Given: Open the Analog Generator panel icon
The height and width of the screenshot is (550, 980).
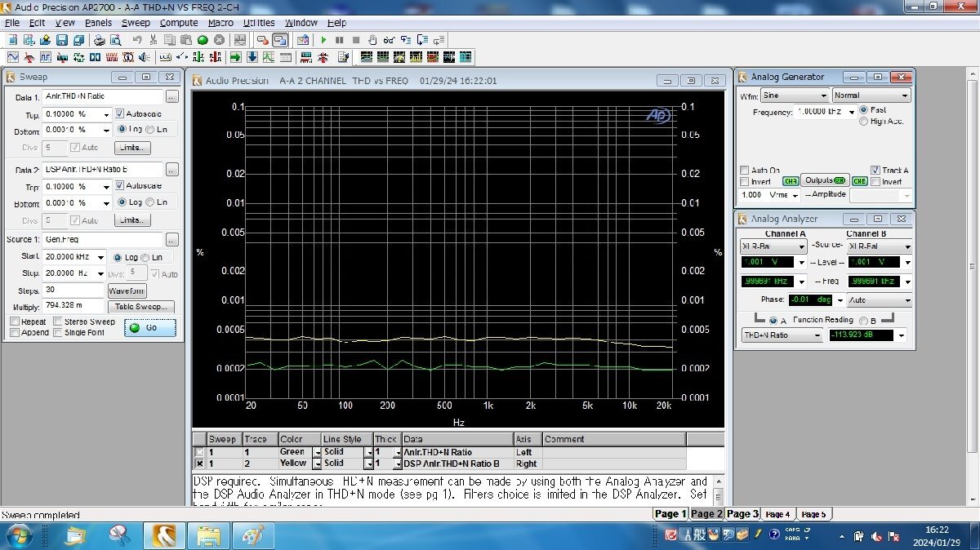Looking at the screenshot, I should coord(13,58).
